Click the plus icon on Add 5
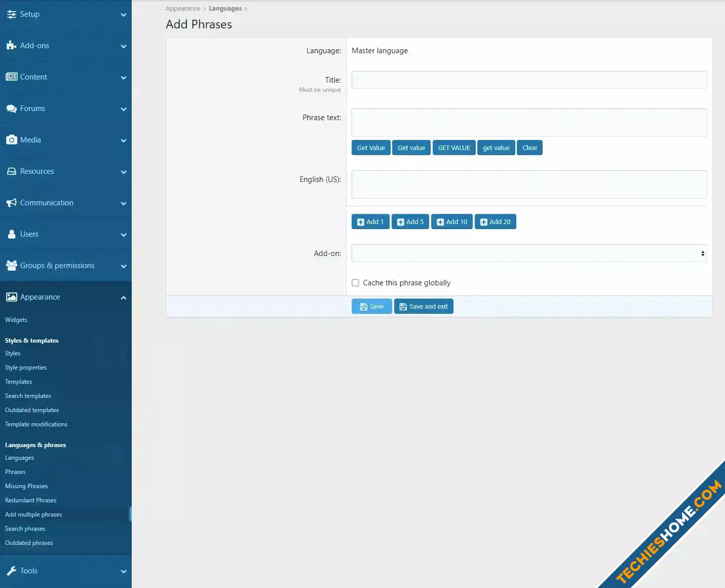The image size is (725, 588). [x=400, y=222]
